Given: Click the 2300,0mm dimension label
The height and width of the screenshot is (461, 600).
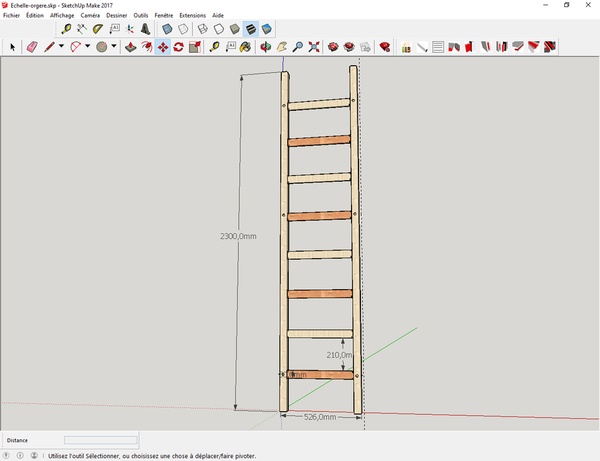Looking at the screenshot, I should tap(239, 236).
